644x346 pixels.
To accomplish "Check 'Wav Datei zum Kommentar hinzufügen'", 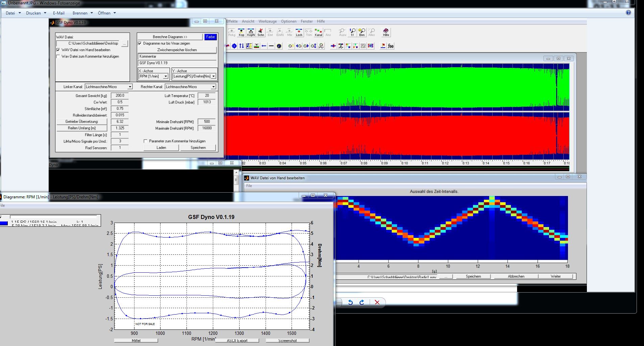I will coord(58,56).
